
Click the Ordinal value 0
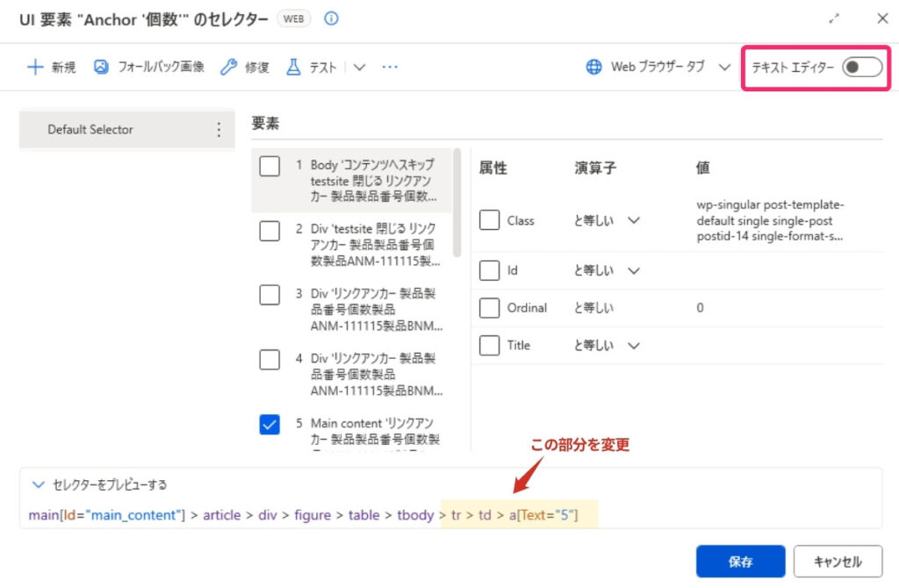700,308
